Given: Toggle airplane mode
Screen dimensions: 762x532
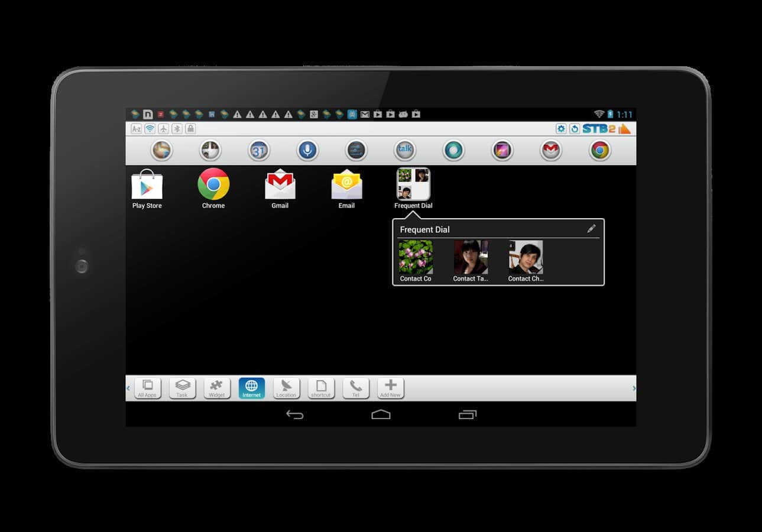Looking at the screenshot, I should pos(163,129).
